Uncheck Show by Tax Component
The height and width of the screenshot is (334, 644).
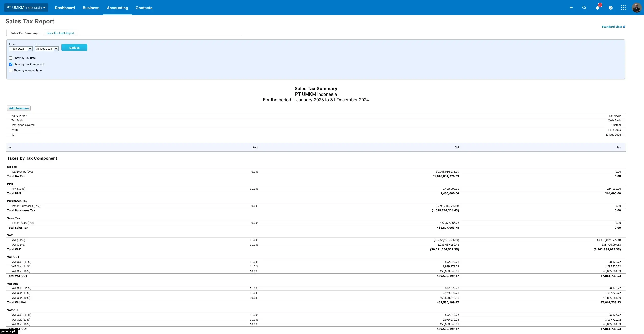tap(11, 64)
